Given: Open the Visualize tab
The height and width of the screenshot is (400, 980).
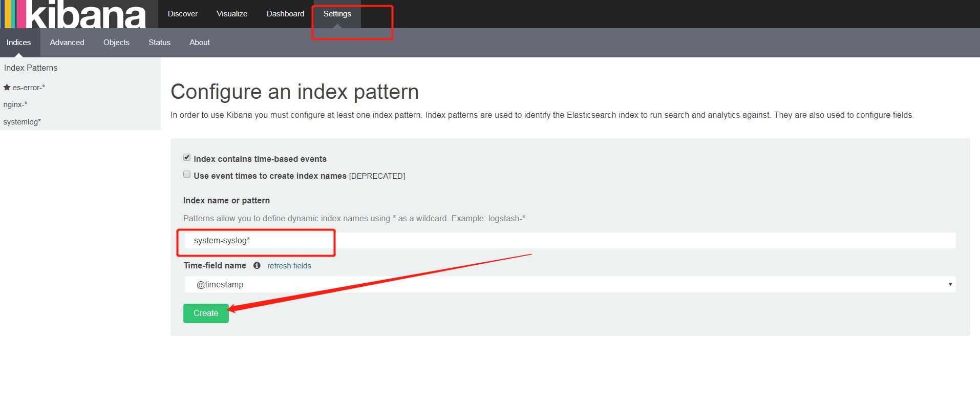Looking at the screenshot, I should pyautogui.click(x=232, y=14).
